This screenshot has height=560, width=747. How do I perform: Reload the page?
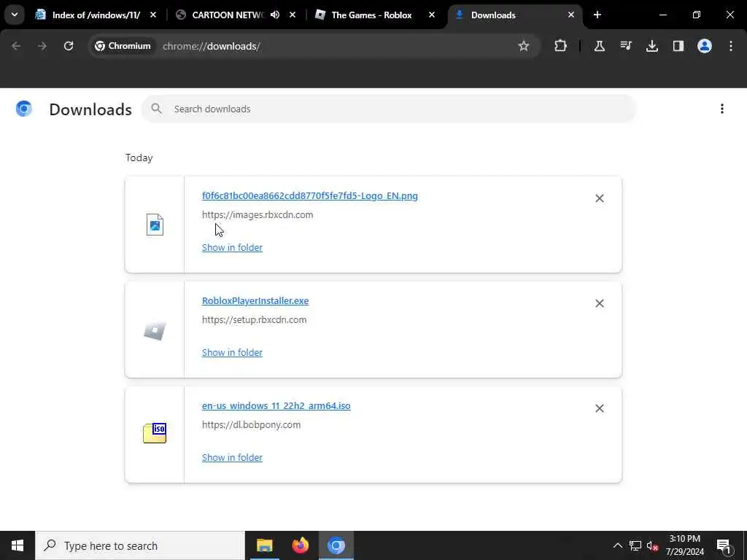69,46
